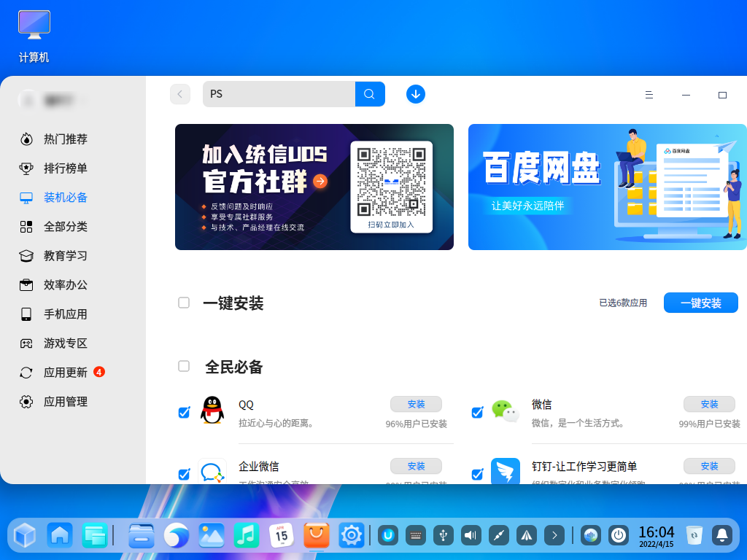Expand the tray with the arrow chevron

pyautogui.click(x=554, y=536)
